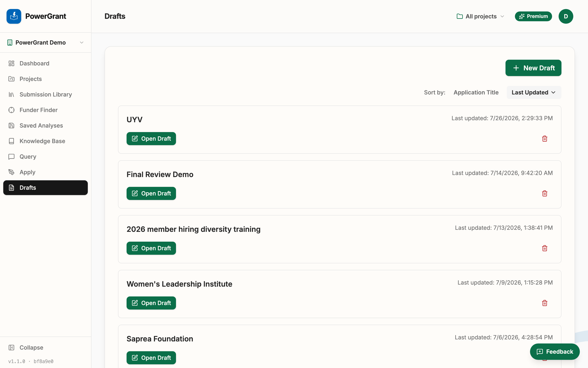Open the Query page
This screenshot has width=588, height=368.
(x=46, y=157)
